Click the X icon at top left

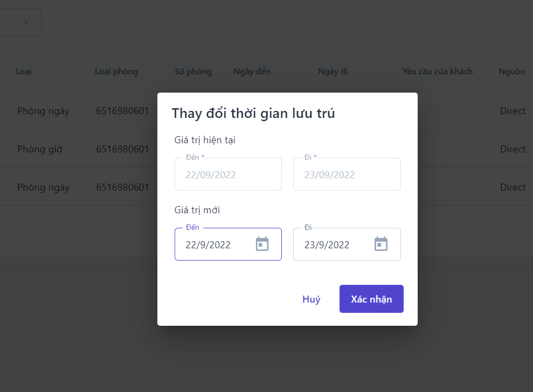point(26,23)
